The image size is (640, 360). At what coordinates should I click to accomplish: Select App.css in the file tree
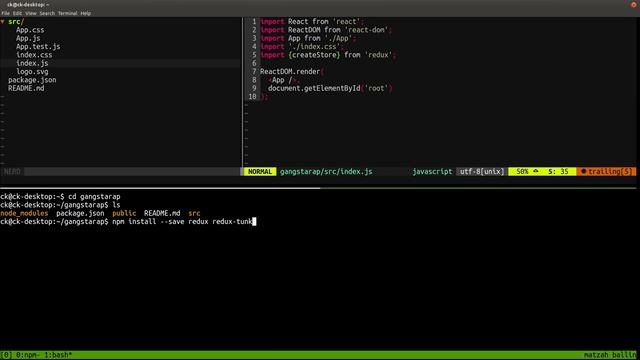(x=30, y=30)
